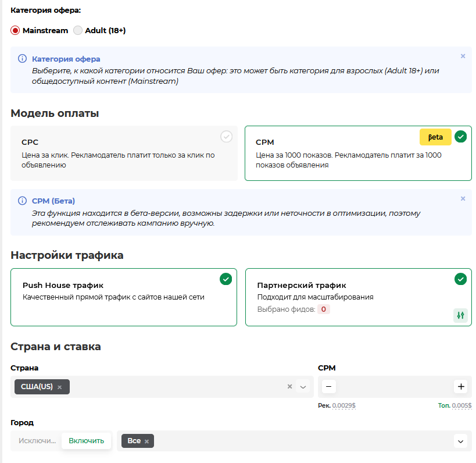Viewport: 476px width, 463px height.
Task: Apply the recommended bid 0.0029$
Action: click(x=343, y=405)
